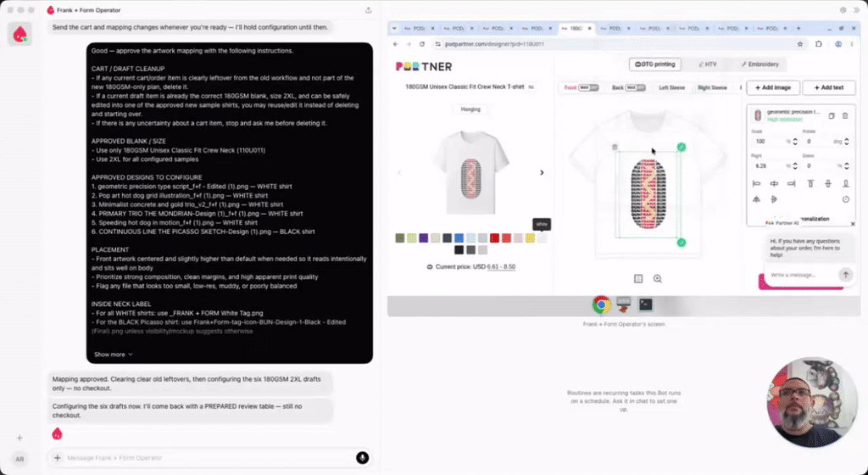868x475 pixels.
Task: Click the Scale value stepper arrows
Action: pyautogui.click(x=795, y=142)
